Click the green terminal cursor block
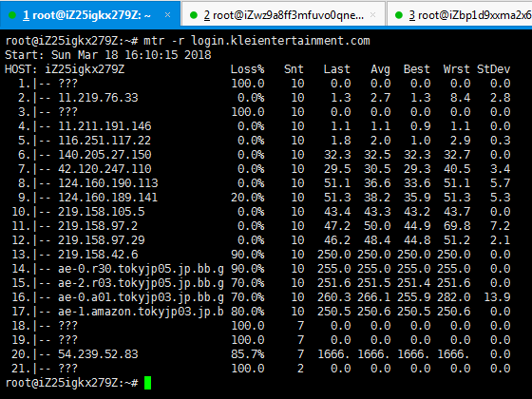 tap(147, 383)
